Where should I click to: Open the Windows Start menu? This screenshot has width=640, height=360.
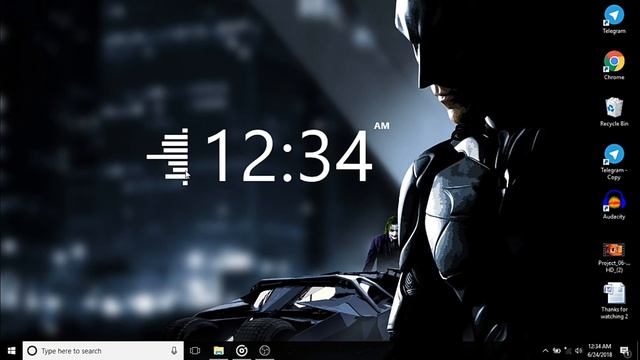[11, 351]
